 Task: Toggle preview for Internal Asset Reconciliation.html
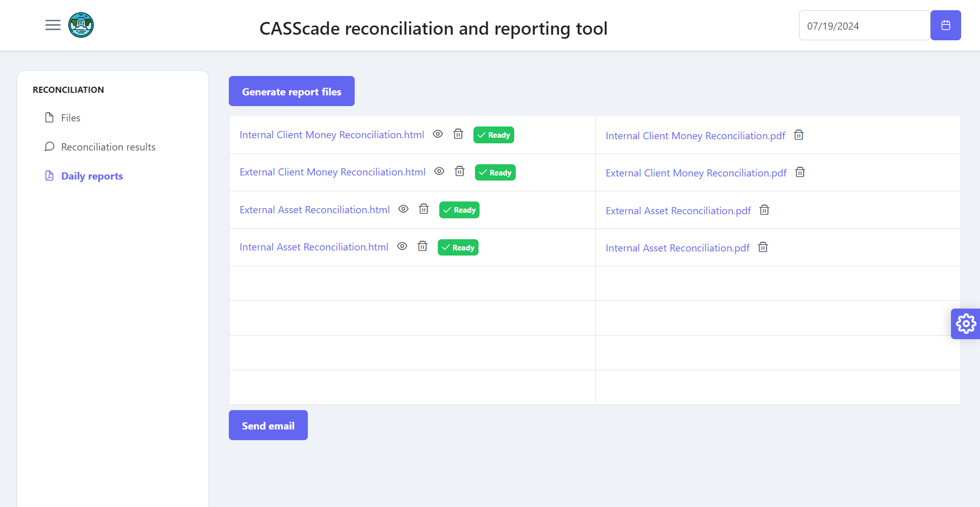click(x=402, y=246)
